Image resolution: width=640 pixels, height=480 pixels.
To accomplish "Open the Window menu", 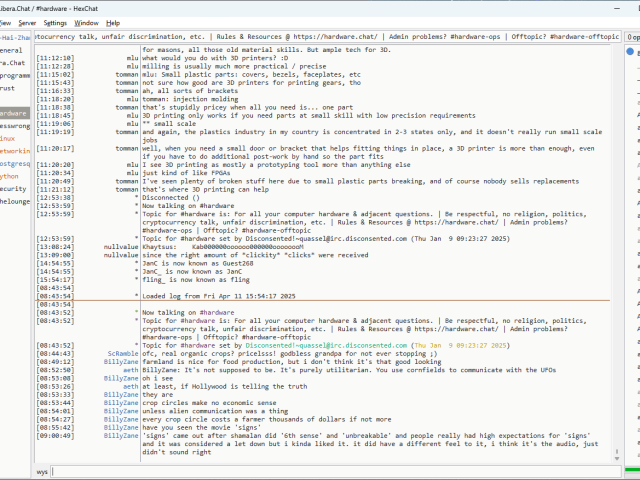I will [87, 22].
